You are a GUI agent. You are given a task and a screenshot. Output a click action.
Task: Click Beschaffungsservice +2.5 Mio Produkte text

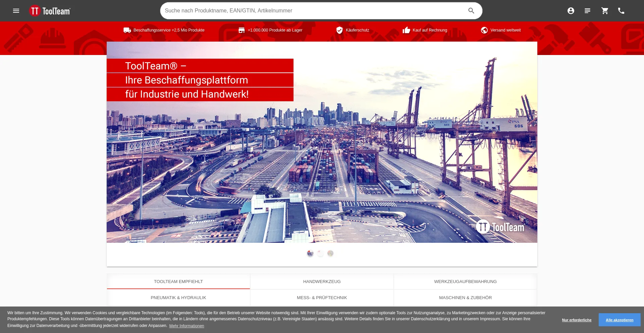coord(169,30)
